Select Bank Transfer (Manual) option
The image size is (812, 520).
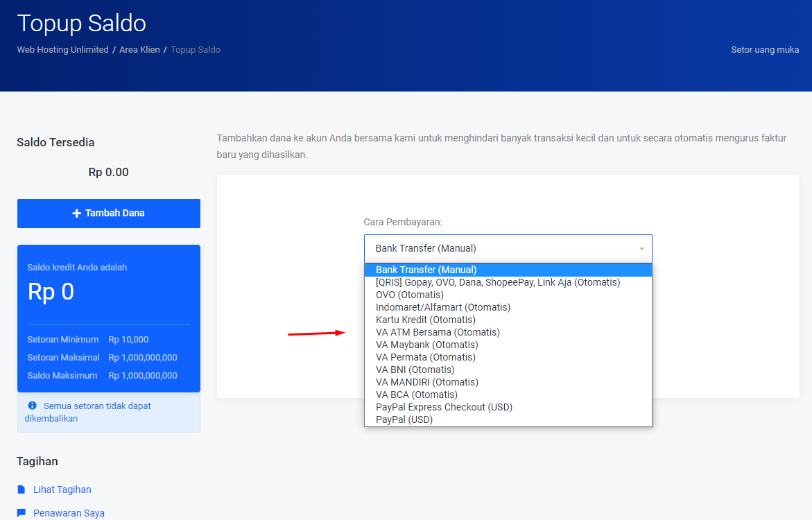click(426, 270)
